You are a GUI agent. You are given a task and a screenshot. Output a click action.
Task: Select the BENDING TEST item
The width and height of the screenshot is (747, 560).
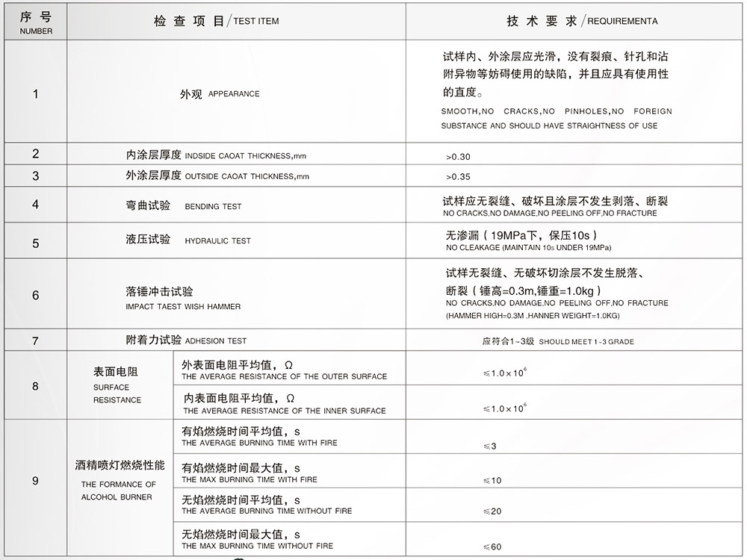coord(236,205)
